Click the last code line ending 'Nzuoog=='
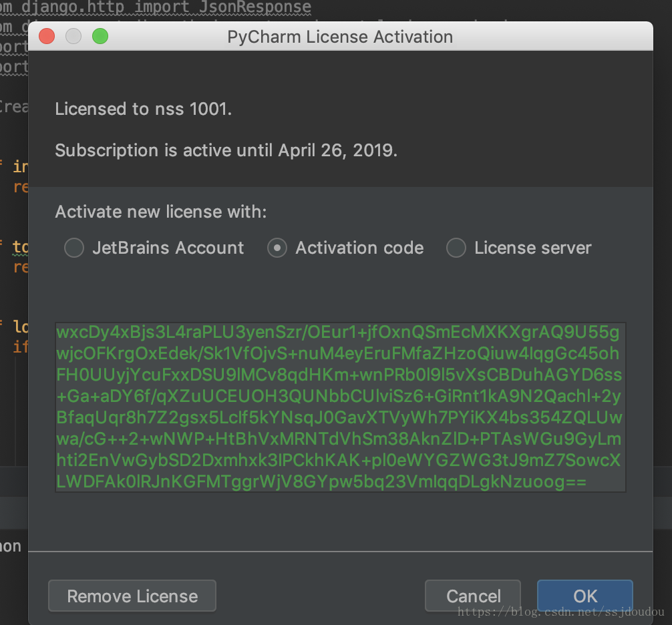The width and height of the screenshot is (672, 625). [321, 481]
